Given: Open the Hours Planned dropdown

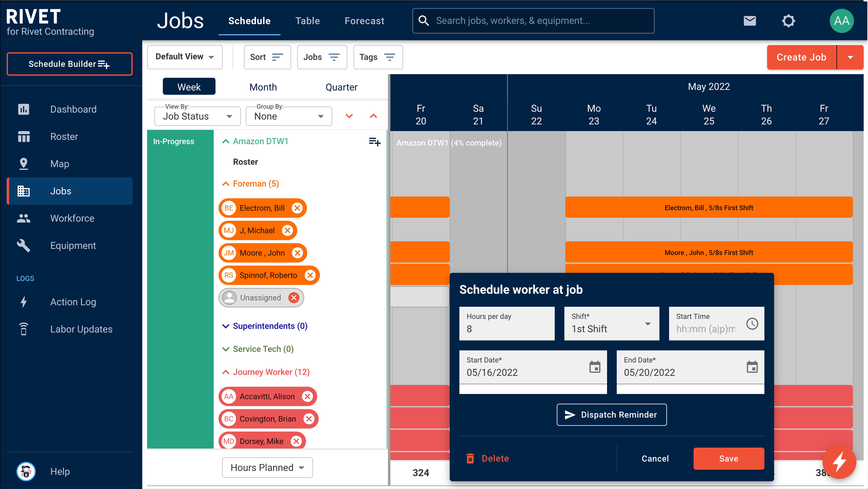Looking at the screenshot, I should (x=267, y=468).
